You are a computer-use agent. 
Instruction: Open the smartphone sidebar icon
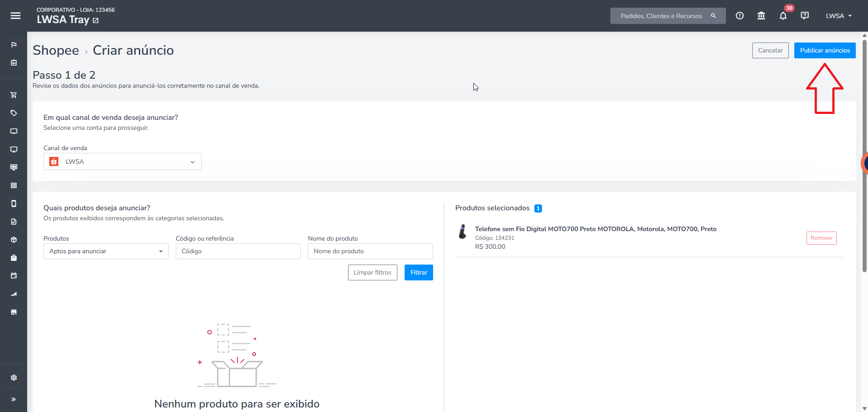[x=14, y=204]
